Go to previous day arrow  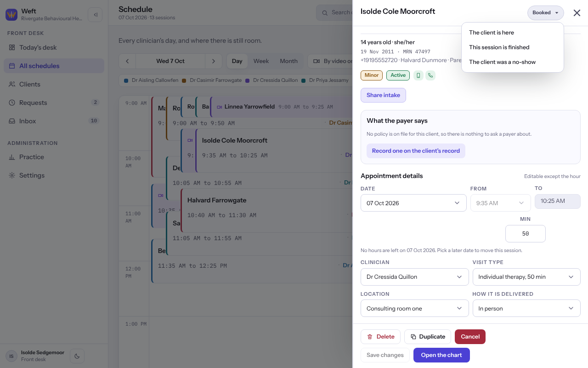tap(127, 61)
